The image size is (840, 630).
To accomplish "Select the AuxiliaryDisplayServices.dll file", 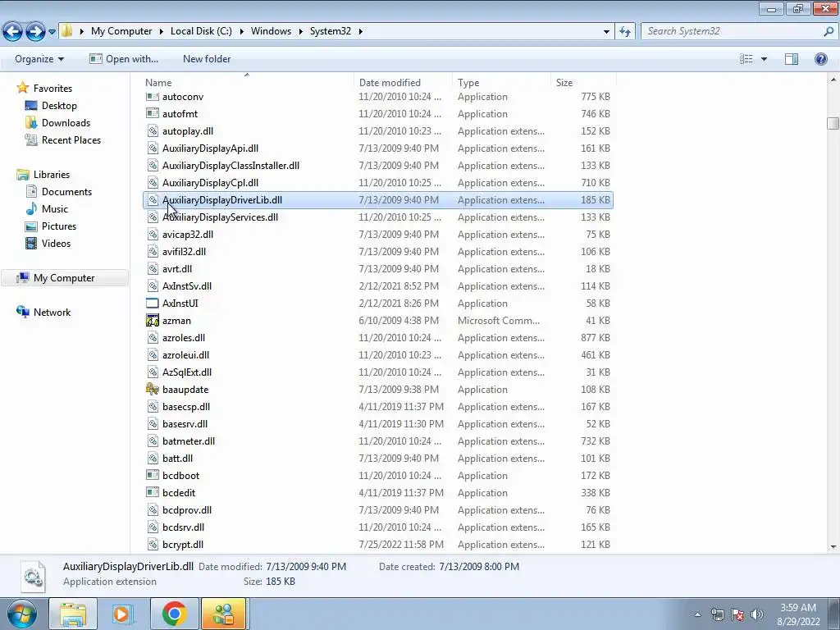I will click(378, 217).
